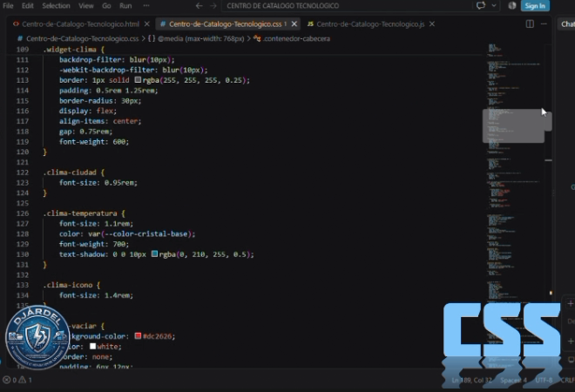Click the padding: 0.5rem 1.25rem line
Viewport: 575px width, 392px height.
click(109, 91)
